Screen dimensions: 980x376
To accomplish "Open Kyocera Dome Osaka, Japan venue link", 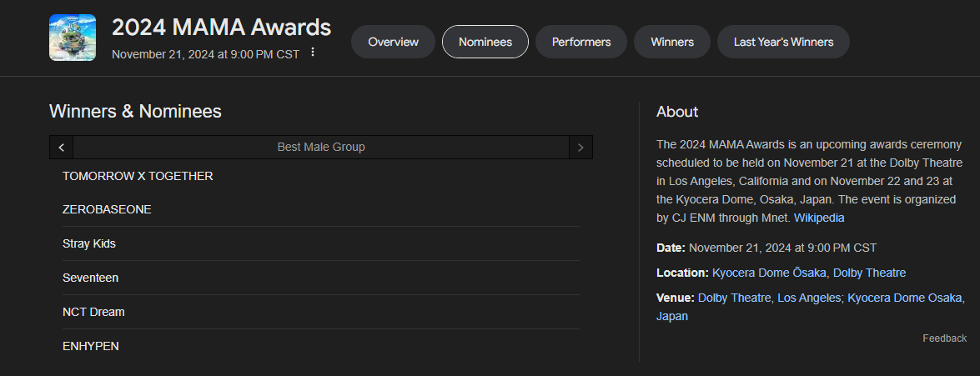I will point(906,298).
